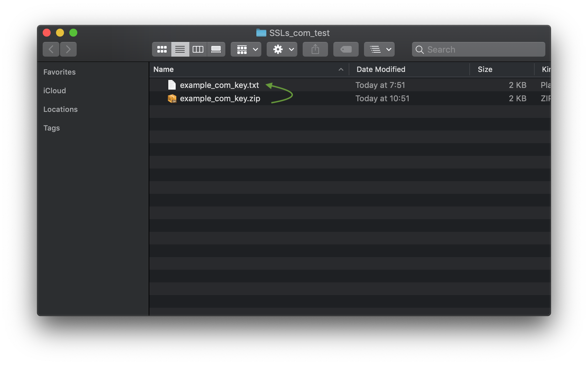Close the Finder window
The image size is (588, 365).
click(47, 33)
